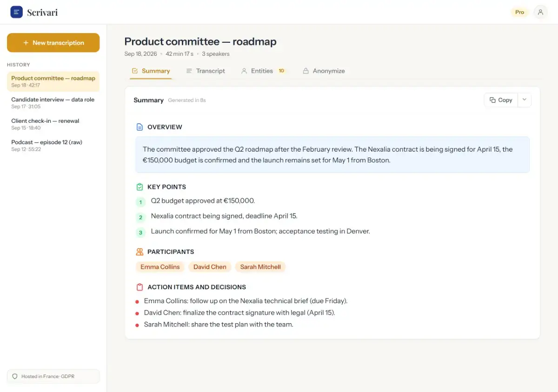
Task: Click the Pro plan badge
Action: (x=520, y=12)
